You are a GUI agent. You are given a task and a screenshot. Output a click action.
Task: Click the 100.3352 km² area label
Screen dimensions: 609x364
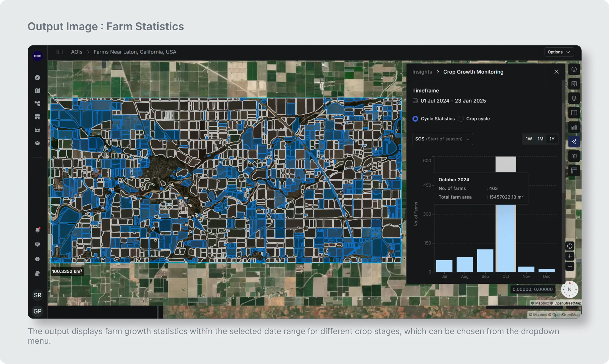click(x=67, y=271)
